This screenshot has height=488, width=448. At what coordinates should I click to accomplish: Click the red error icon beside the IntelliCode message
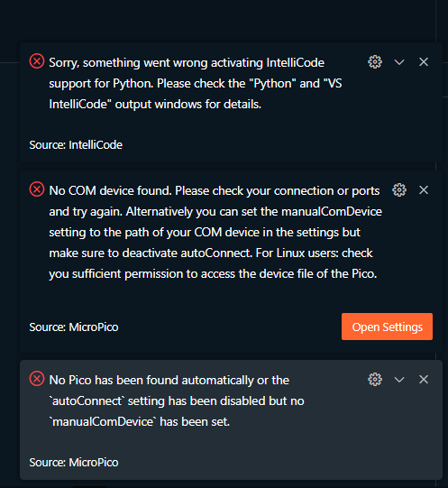37,61
